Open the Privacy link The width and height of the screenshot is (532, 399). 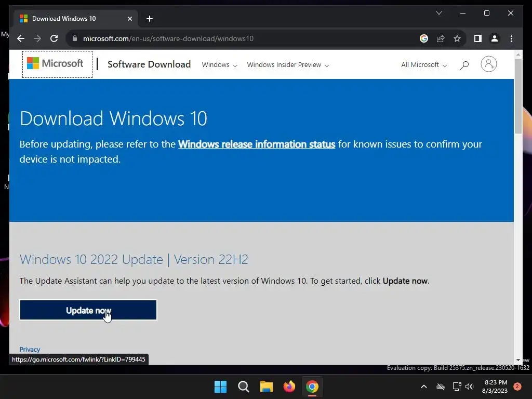point(30,350)
